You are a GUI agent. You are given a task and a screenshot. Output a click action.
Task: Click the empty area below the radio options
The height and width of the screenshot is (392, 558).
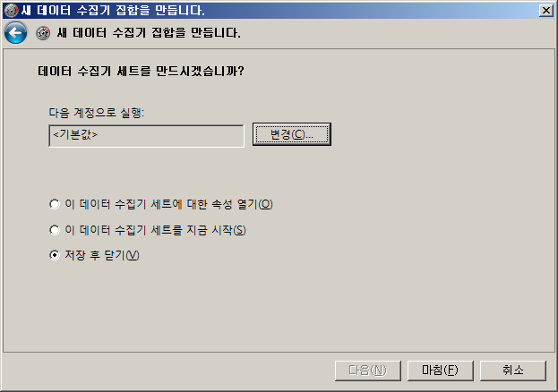[279, 306]
